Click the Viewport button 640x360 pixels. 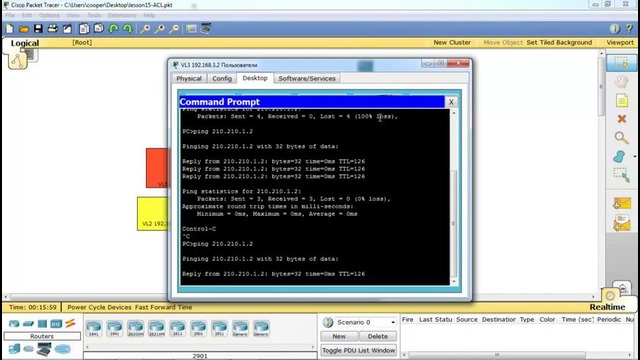pyautogui.click(x=620, y=42)
